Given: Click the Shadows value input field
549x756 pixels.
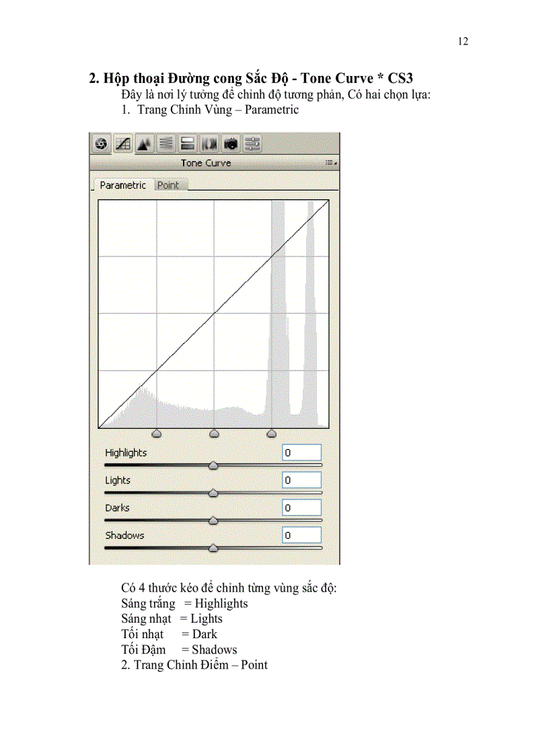Looking at the screenshot, I should 301,535.
